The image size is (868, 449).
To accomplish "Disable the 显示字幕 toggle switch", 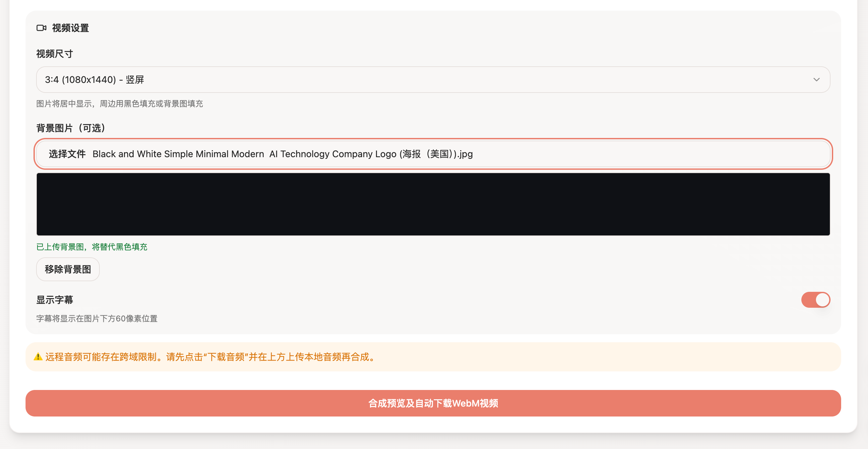I will coord(815,300).
